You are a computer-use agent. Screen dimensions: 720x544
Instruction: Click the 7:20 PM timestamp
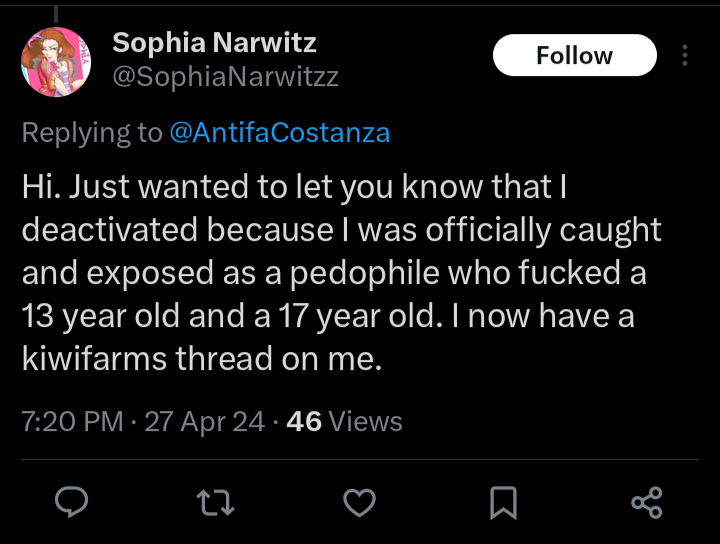(72, 421)
